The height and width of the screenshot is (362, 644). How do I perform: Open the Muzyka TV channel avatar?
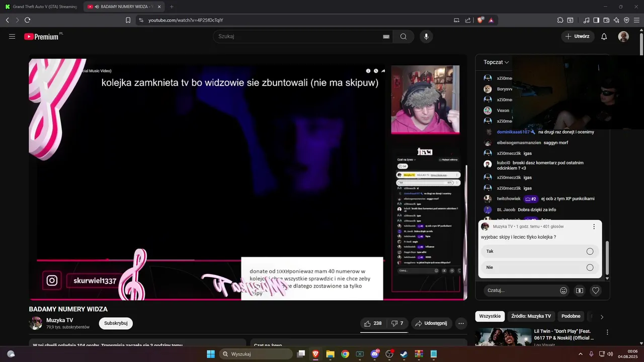coord(36,323)
